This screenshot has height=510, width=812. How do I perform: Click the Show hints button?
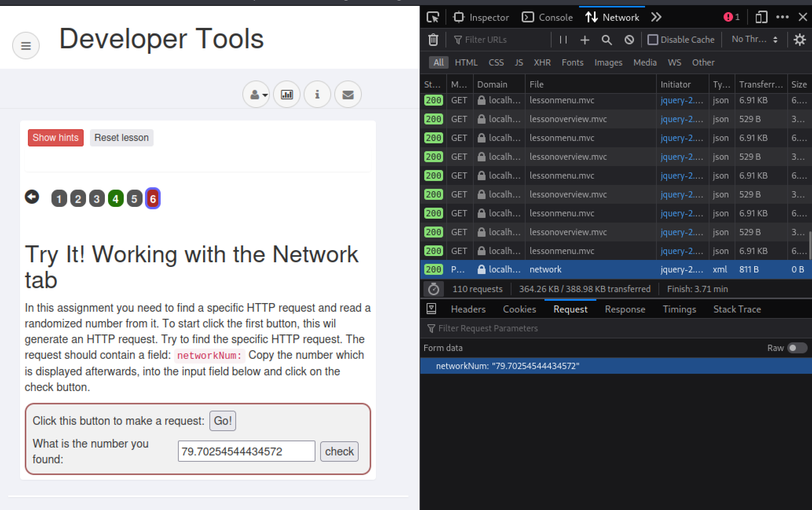(55, 138)
